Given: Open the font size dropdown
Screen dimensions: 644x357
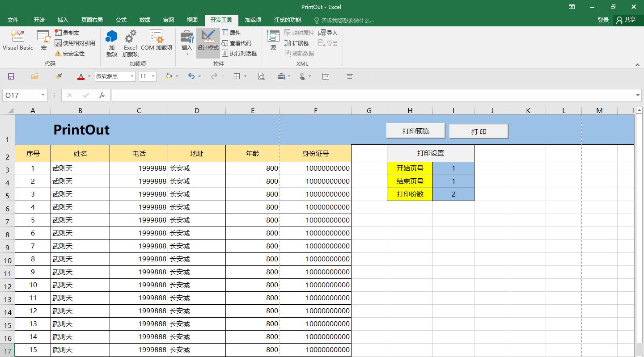Looking at the screenshot, I should tap(153, 76).
